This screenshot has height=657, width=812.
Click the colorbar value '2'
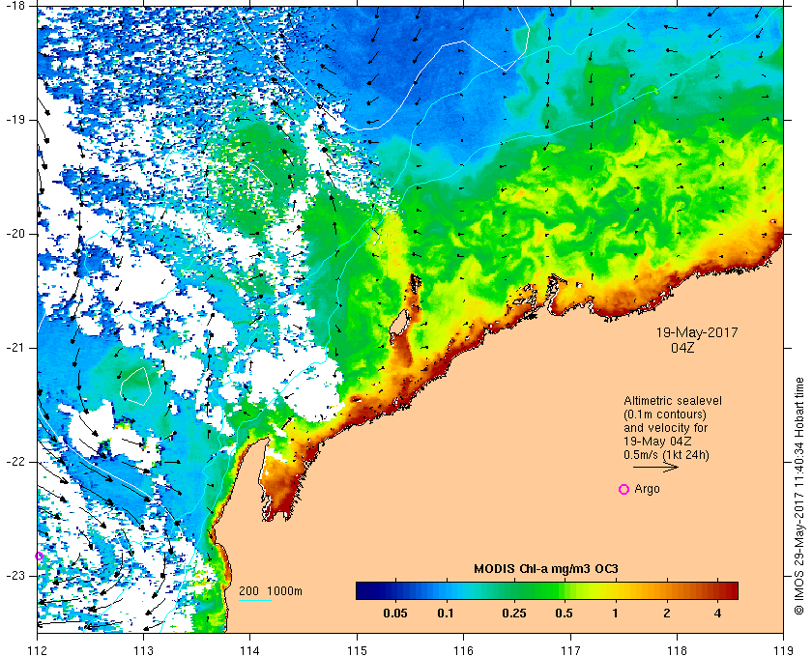click(666, 614)
